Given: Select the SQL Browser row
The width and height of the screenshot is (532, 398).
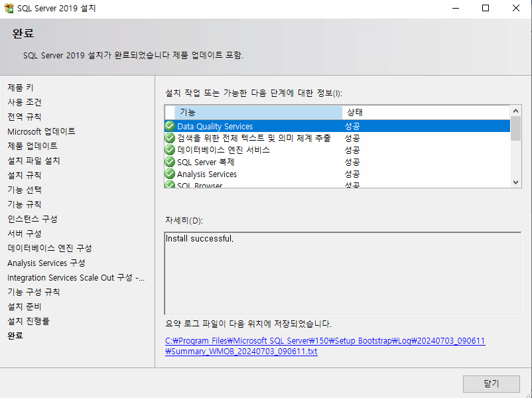Looking at the screenshot, I should coord(337,184).
